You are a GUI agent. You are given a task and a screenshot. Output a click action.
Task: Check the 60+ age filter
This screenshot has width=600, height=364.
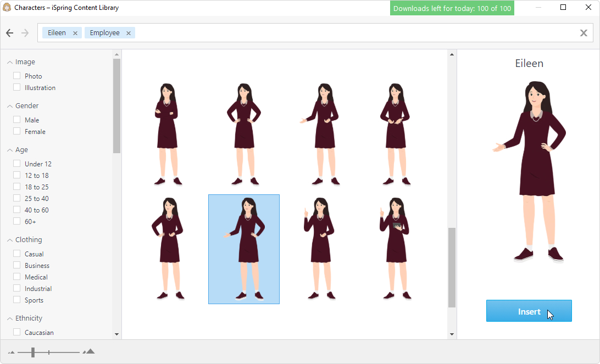[17, 221]
